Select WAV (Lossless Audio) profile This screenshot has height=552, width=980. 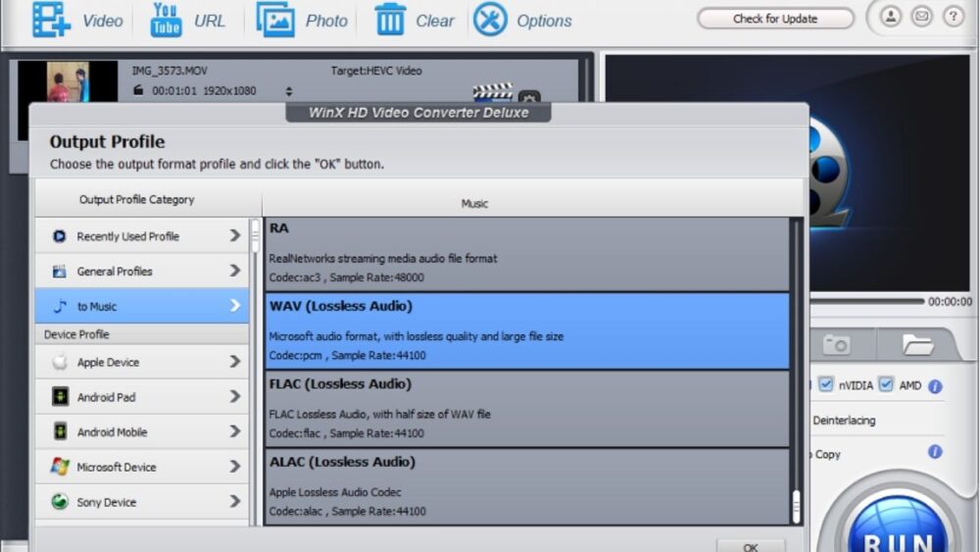527,331
